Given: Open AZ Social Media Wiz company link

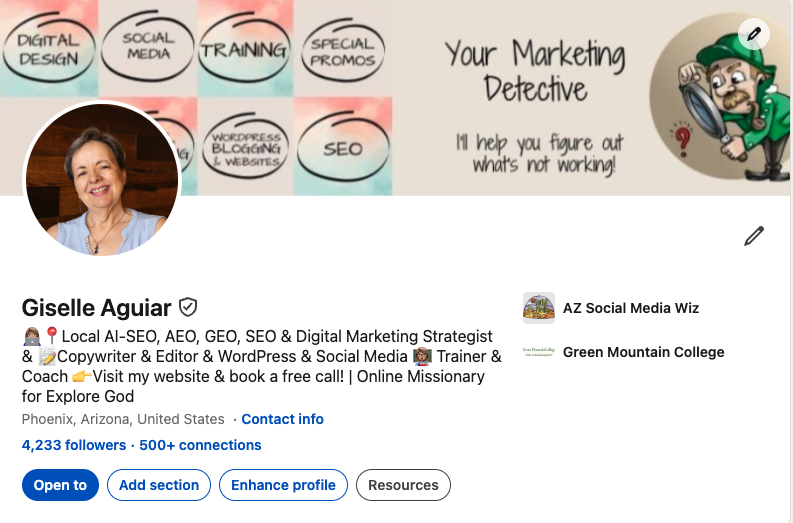Looking at the screenshot, I should (x=631, y=308).
